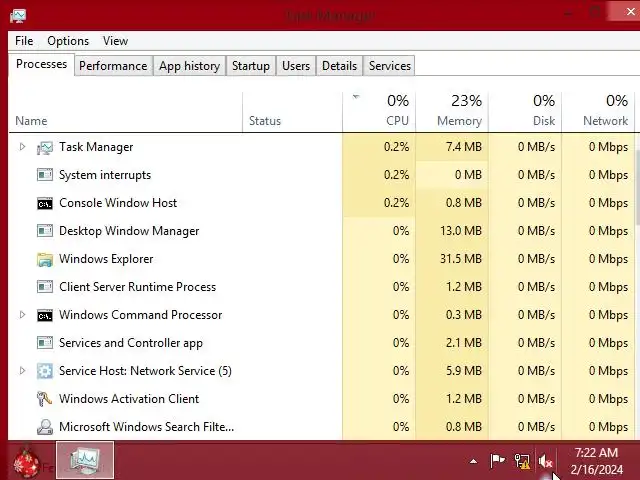Click the Task Manager taskbar button
The image size is (640, 480).
coord(85,460)
